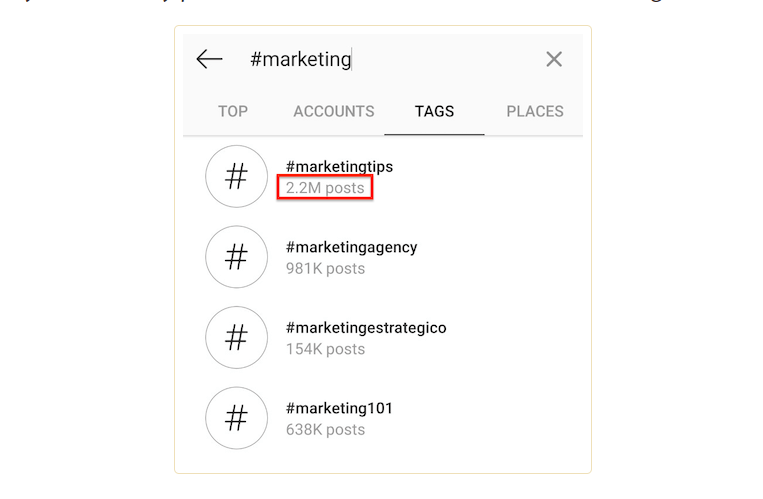The image size is (763, 499).
Task: Switch to the TOP tab
Action: click(233, 111)
